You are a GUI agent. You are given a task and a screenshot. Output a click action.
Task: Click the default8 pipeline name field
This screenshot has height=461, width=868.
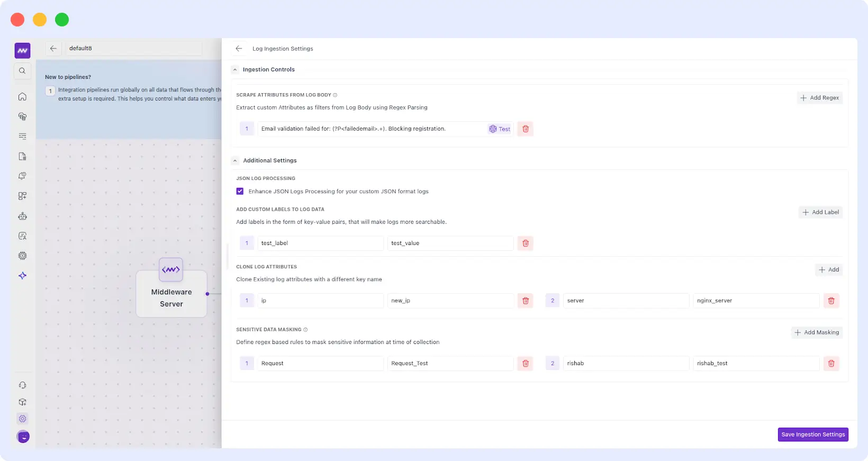click(x=132, y=48)
